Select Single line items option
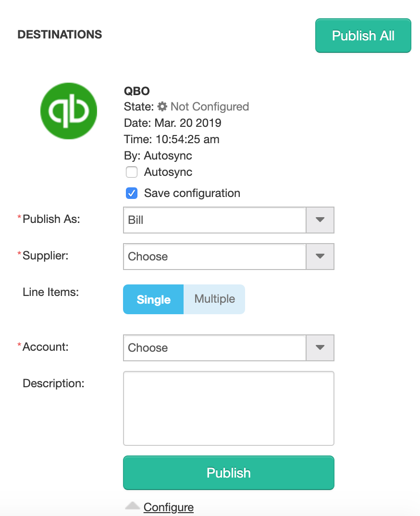 point(153,299)
